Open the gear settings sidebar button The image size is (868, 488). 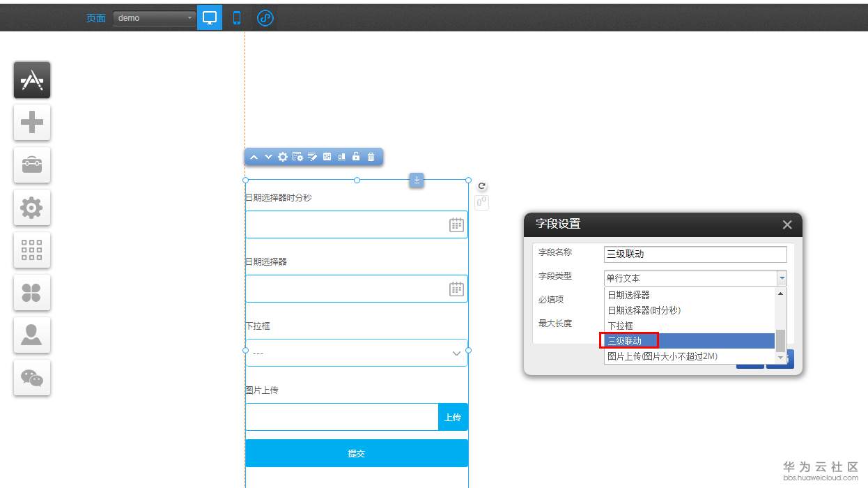pos(32,208)
